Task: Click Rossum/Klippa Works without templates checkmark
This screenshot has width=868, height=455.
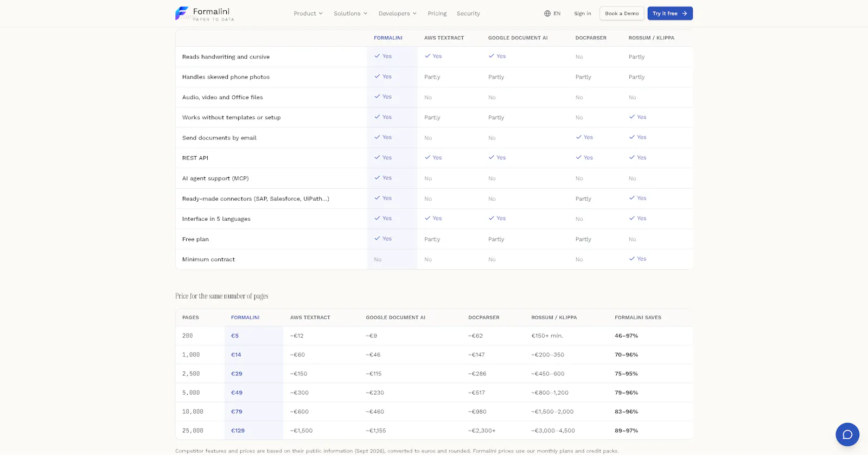Action: [x=632, y=117]
